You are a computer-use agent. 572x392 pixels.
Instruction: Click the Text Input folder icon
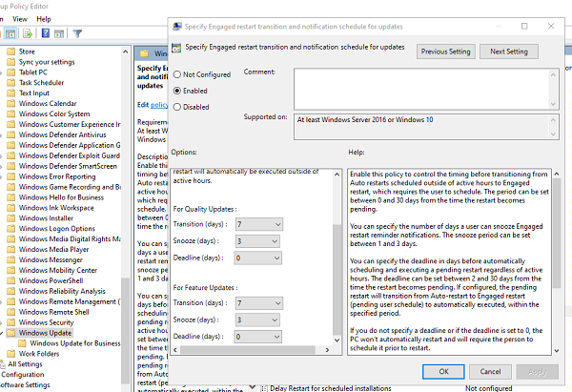11,93
